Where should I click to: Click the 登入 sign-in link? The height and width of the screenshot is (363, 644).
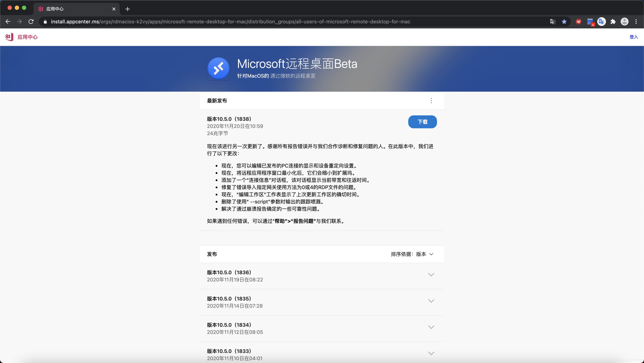(634, 37)
